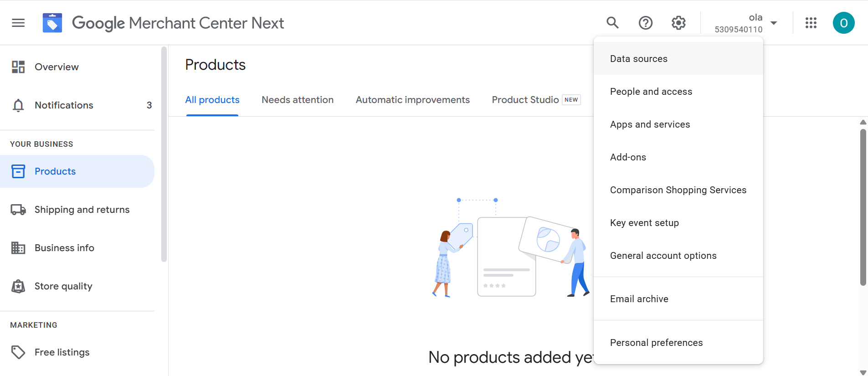Click the sidebar scrollbar thumb
The height and width of the screenshot is (376, 868).
tap(164, 154)
